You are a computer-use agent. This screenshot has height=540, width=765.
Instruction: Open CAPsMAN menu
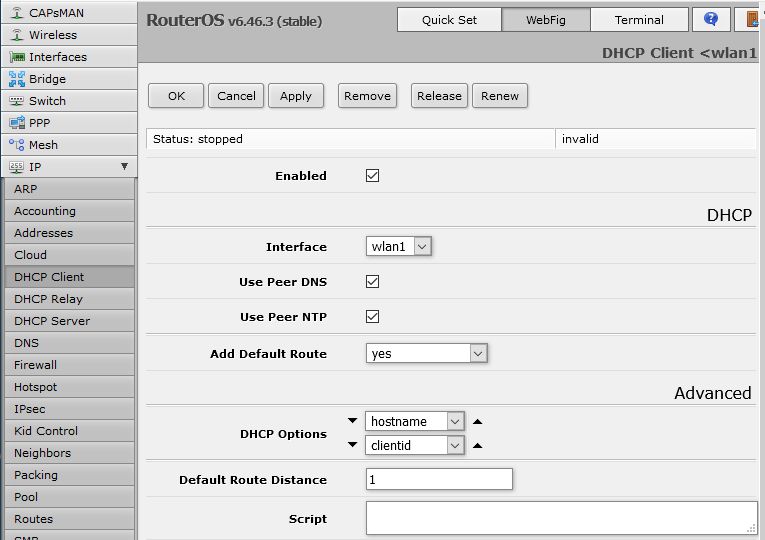coord(69,13)
